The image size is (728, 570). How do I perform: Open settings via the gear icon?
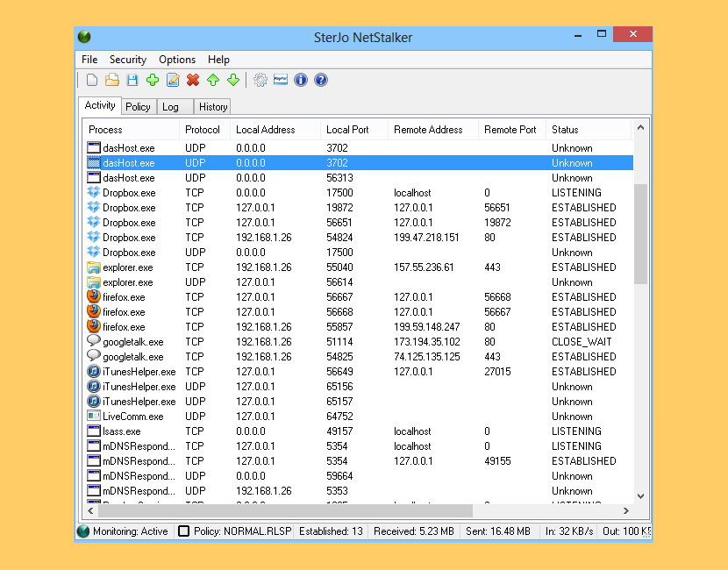[x=261, y=81]
